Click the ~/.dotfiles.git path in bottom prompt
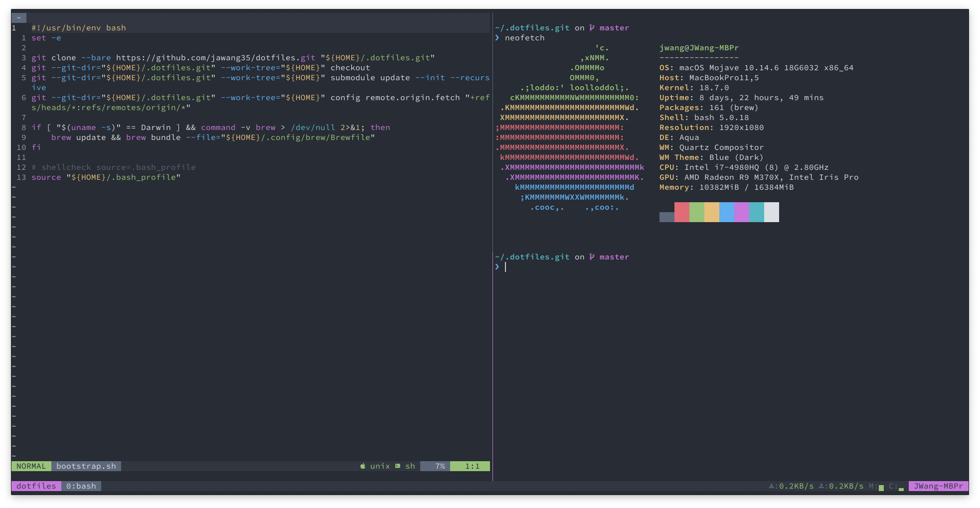The height and width of the screenshot is (508, 980). tap(532, 257)
